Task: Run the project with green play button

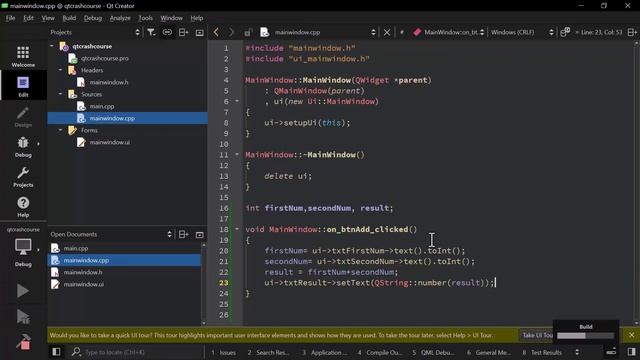Action: pyautogui.click(x=23, y=291)
